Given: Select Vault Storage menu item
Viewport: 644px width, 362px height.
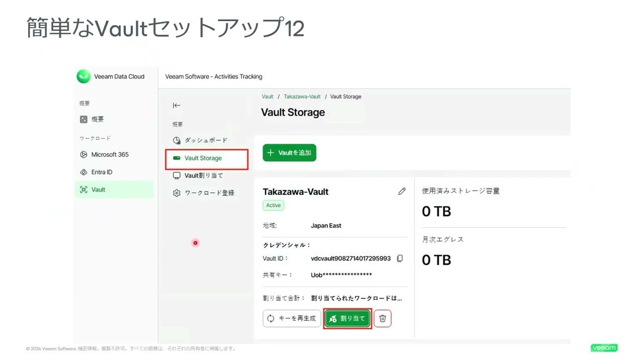Looking at the screenshot, I should click(x=207, y=158).
